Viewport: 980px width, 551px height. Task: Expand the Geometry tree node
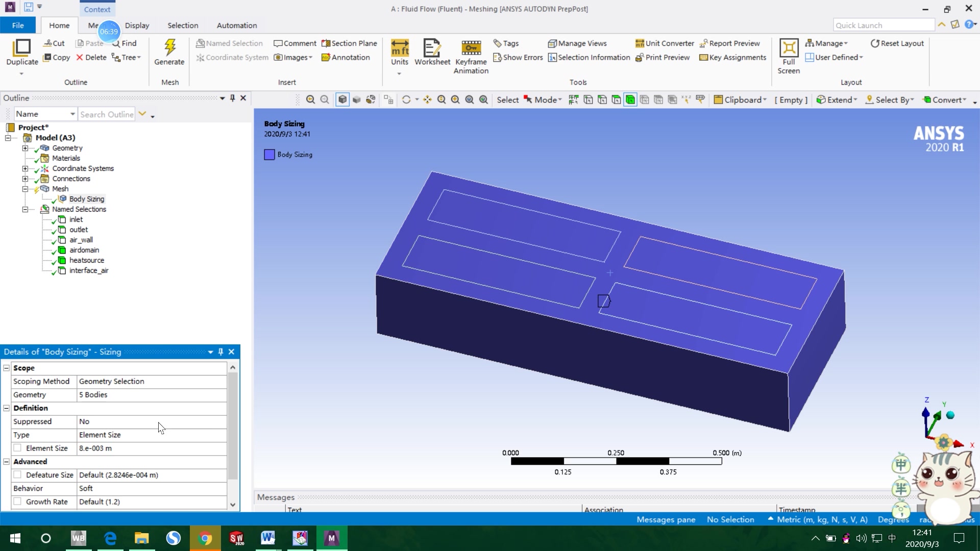(25, 148)
